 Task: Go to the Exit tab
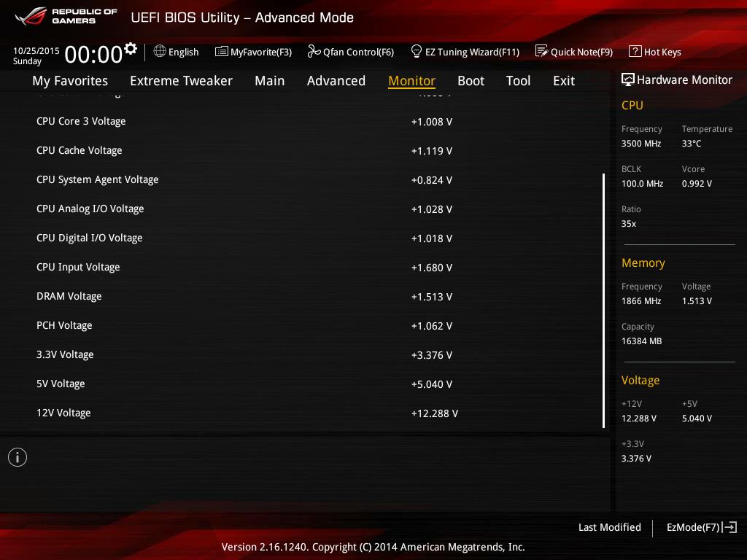click(564, 81)
